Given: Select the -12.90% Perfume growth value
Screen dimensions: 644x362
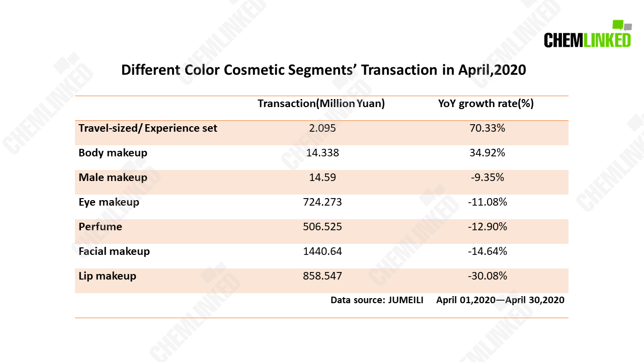Looking at the screenshot, I should 486,227.
